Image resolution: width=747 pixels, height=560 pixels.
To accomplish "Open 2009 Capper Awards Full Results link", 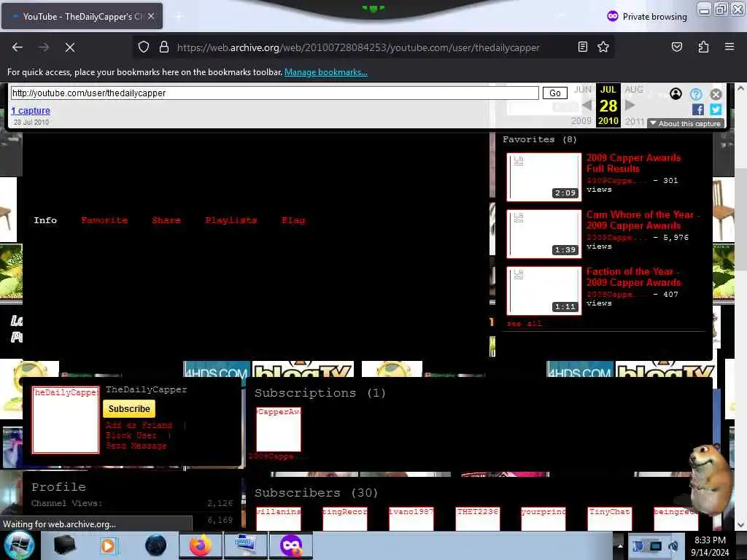I will [634, 163].
